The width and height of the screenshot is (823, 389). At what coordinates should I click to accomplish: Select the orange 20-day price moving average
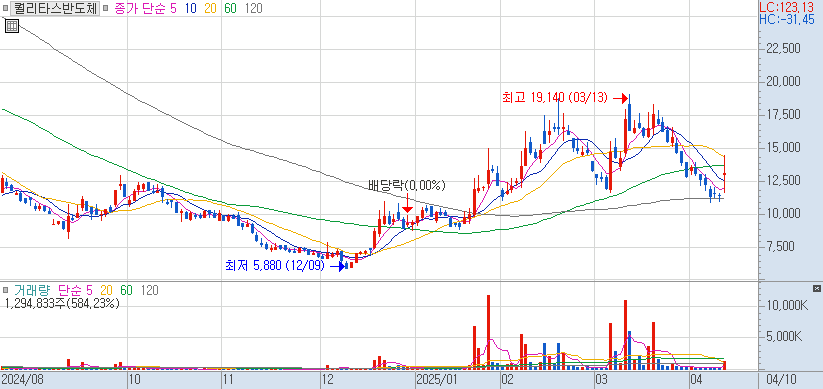[x=210, y=8]
